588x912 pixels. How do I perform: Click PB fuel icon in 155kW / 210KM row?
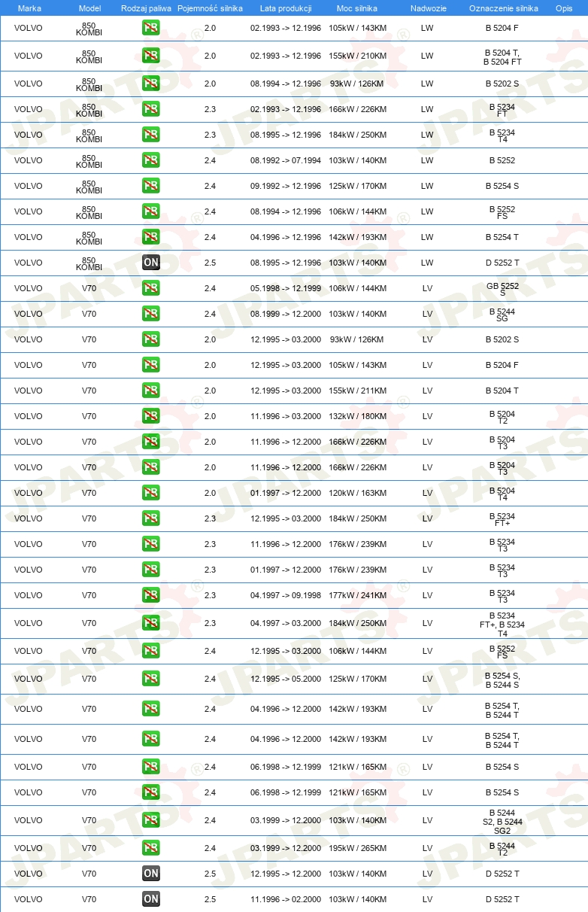[x=150, y=56]
